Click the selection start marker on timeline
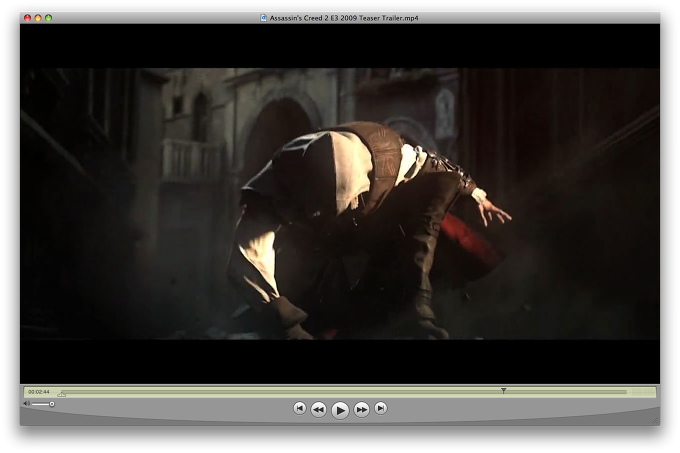The height and width of the screenshot is (453, 680). click(x=62, y=394)
